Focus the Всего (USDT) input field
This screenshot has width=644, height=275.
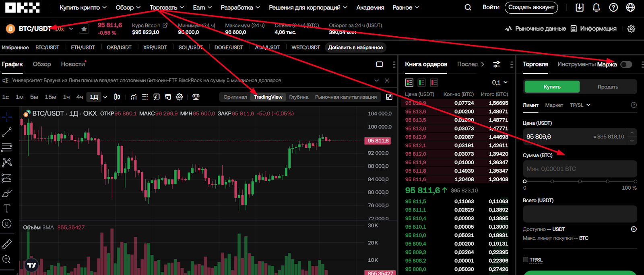click(x=580, y=214)
